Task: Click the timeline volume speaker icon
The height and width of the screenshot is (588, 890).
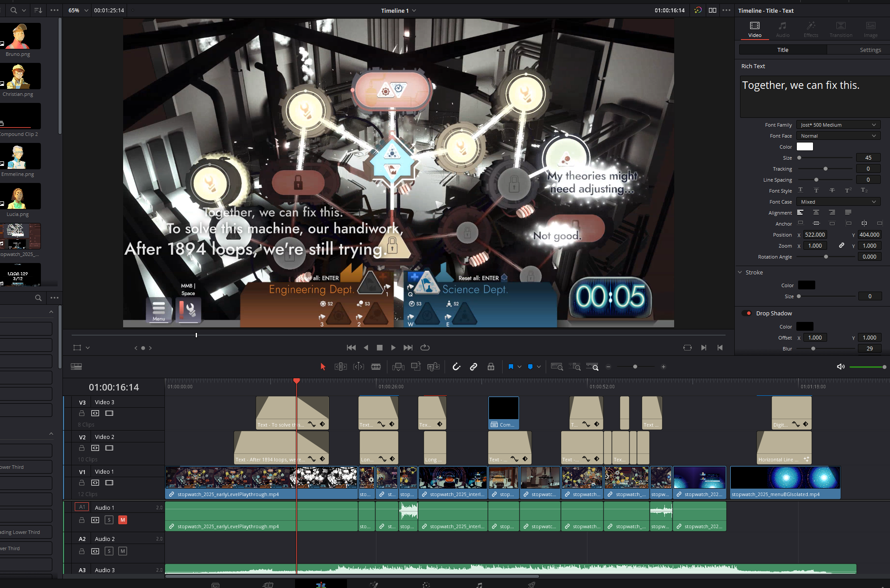Action: (x=841, y=367)
